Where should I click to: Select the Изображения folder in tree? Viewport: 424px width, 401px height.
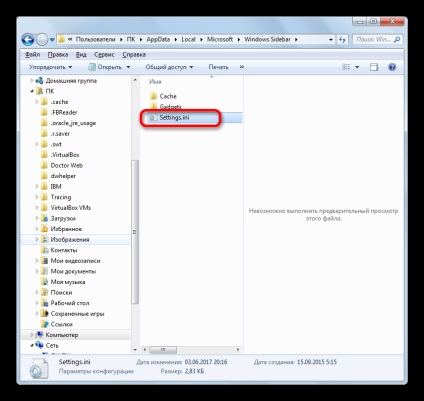pos(70,239)
